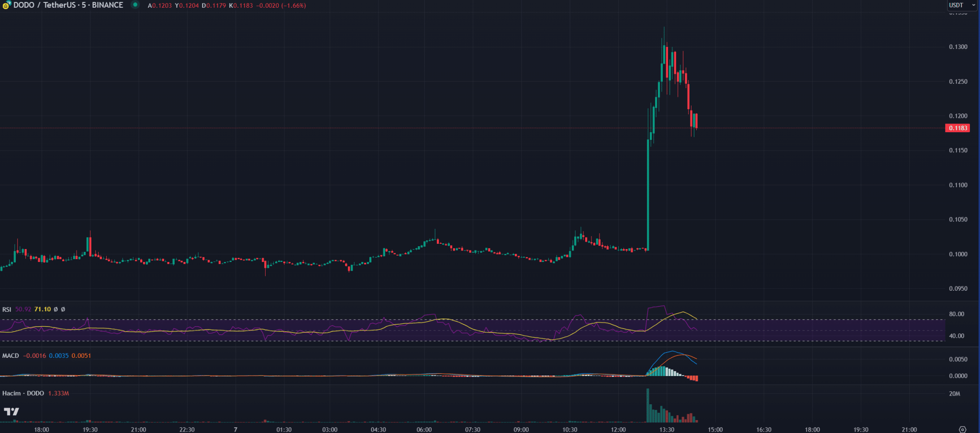Image resolution: width=980 pixels, height=433 pixels.
Task: Click the 0.1300 price axis label
Action: click(x=958, y=47)
